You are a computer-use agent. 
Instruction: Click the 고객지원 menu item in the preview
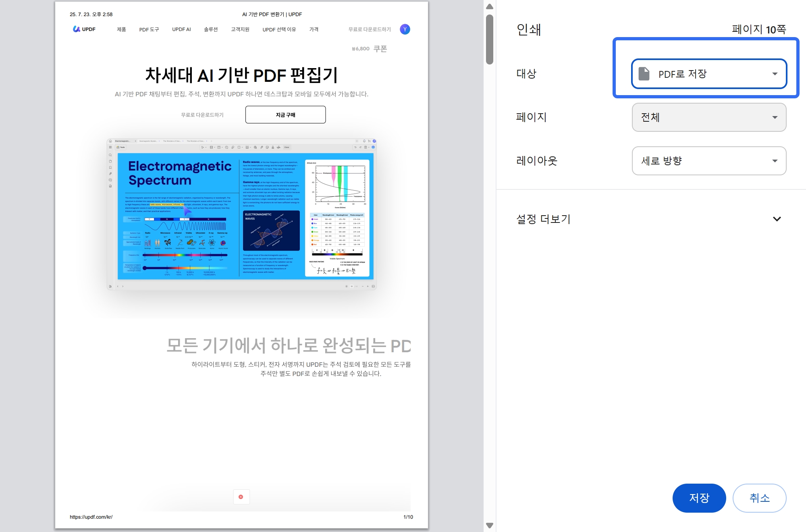coord(240,29)
